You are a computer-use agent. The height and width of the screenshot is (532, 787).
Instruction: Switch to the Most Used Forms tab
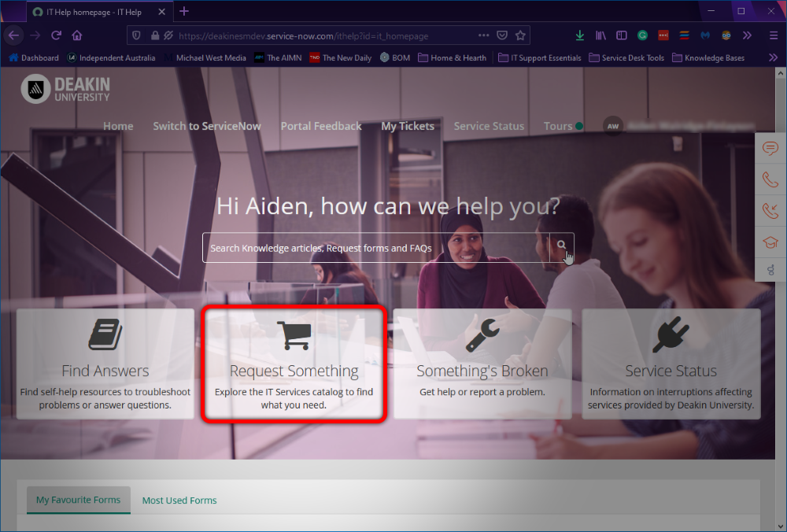pyautogui.click(x=179, y=500)
